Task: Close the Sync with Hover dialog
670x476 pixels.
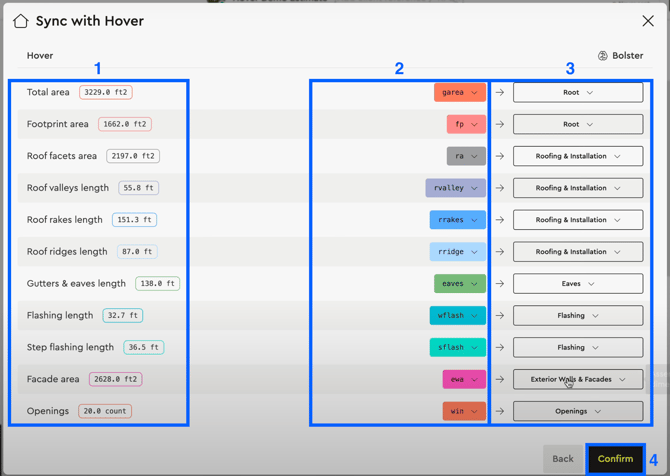Action: pyautogui.click(x=648, y=21)
